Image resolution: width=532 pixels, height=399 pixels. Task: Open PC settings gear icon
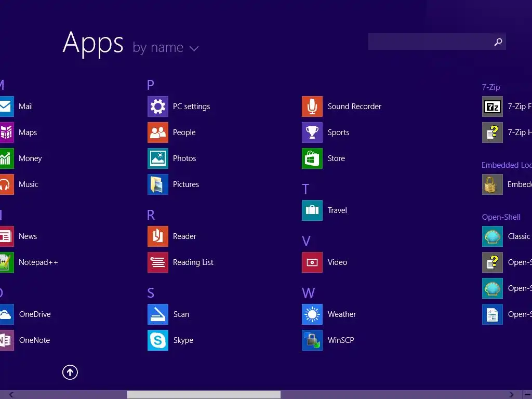[158, 107]
